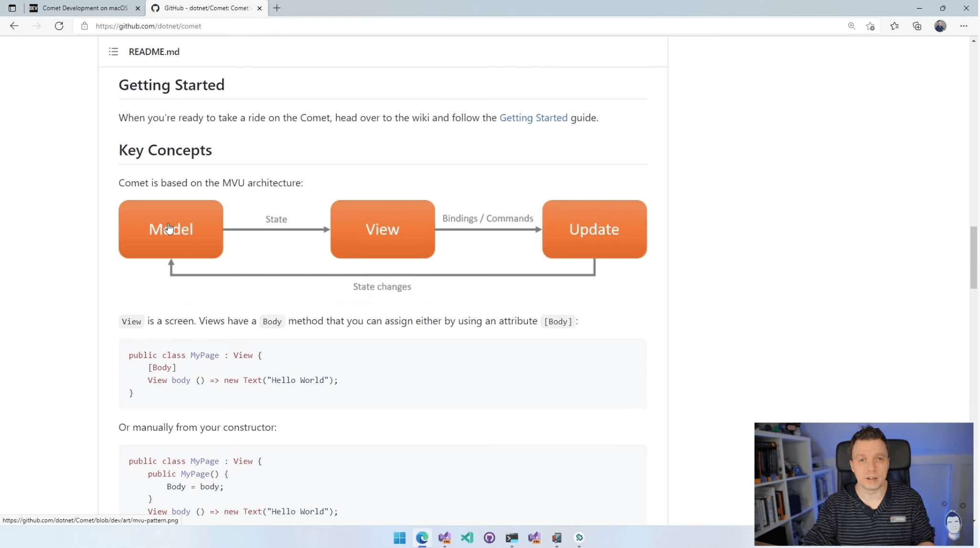Screen dimensions: 980x548
Task: Close the Comet Development on macOS tab
Action: pos(138,8)
